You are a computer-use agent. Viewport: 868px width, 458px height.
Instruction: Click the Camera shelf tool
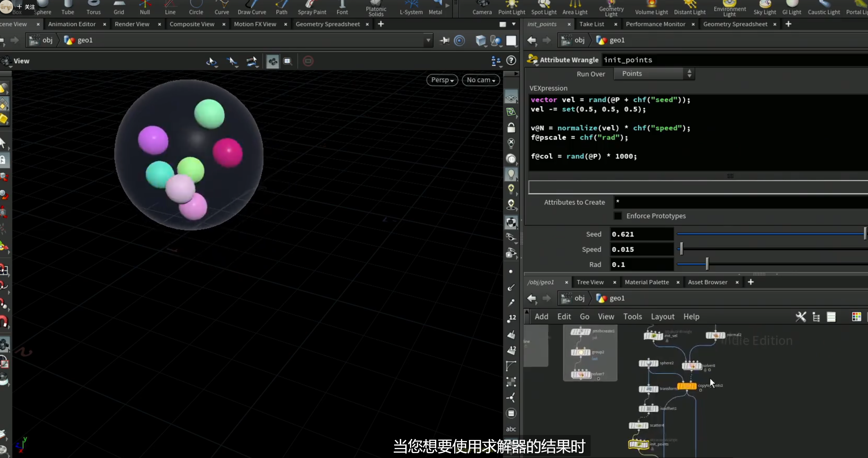(x=482, y=8)
